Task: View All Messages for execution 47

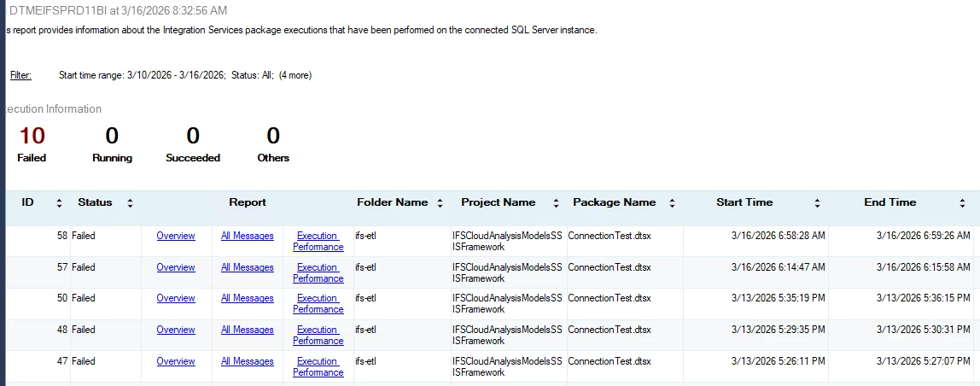Action: click(248, 361)
